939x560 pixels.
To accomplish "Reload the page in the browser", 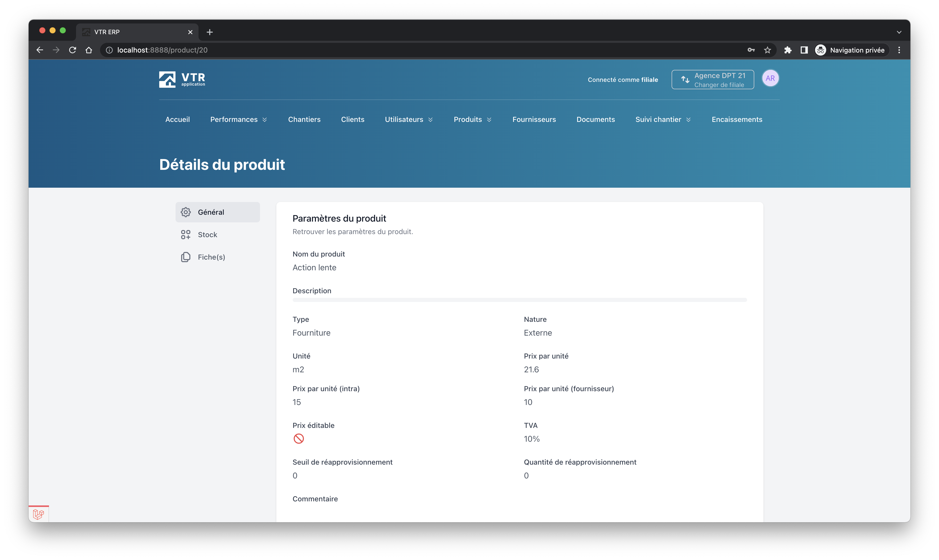I will [x=72, y=50].
